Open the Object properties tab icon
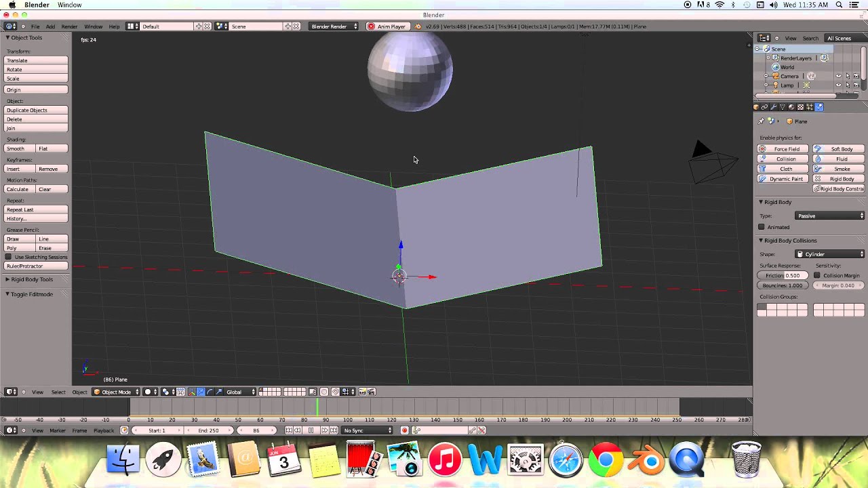 pyautogui.click(x=756, y=107)
